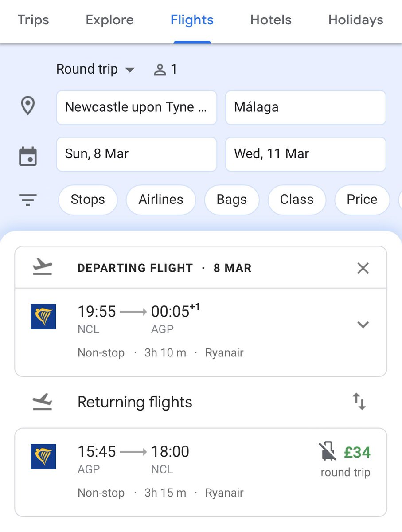Open the Airlines filter
This screenshot has width=402, height=532.
coord(161,199)
